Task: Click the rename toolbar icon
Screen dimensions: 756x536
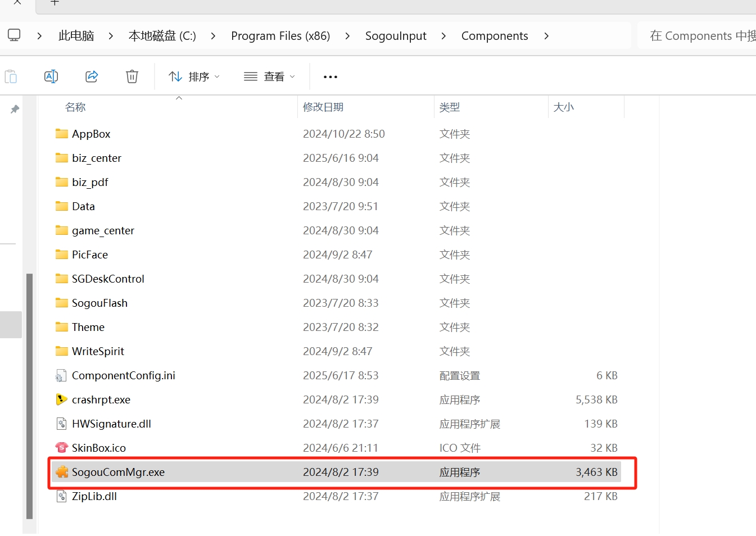Action: click(x=51, y=76)
